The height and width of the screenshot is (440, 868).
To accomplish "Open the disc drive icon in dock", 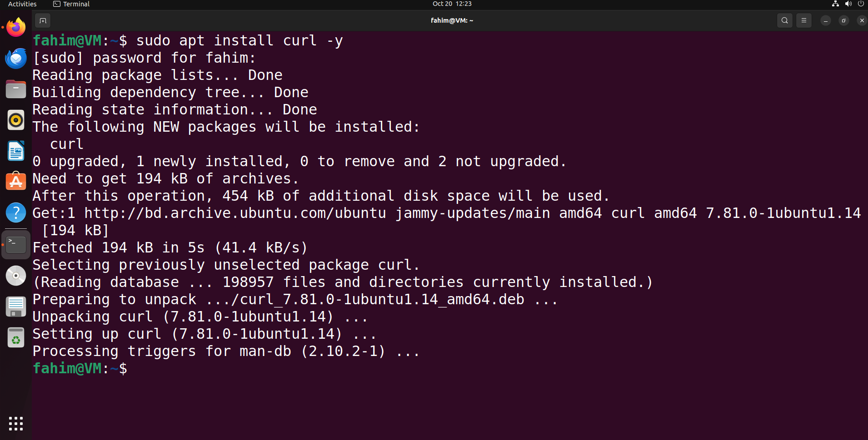I will (16, 276).
